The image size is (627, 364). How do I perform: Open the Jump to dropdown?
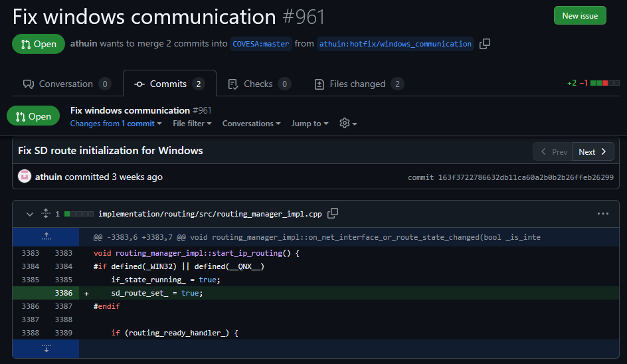tap(310, 124)
